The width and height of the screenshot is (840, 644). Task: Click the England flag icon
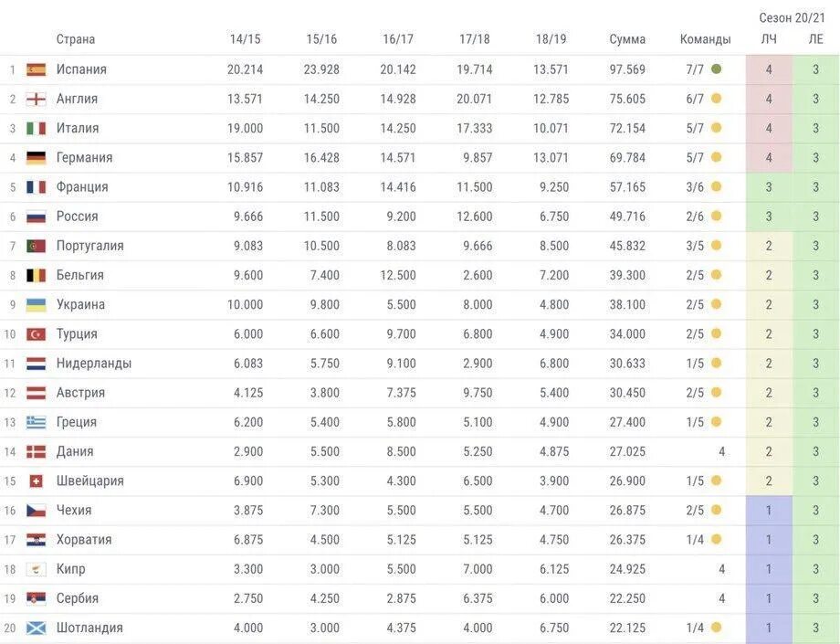(x=37, y=99)
